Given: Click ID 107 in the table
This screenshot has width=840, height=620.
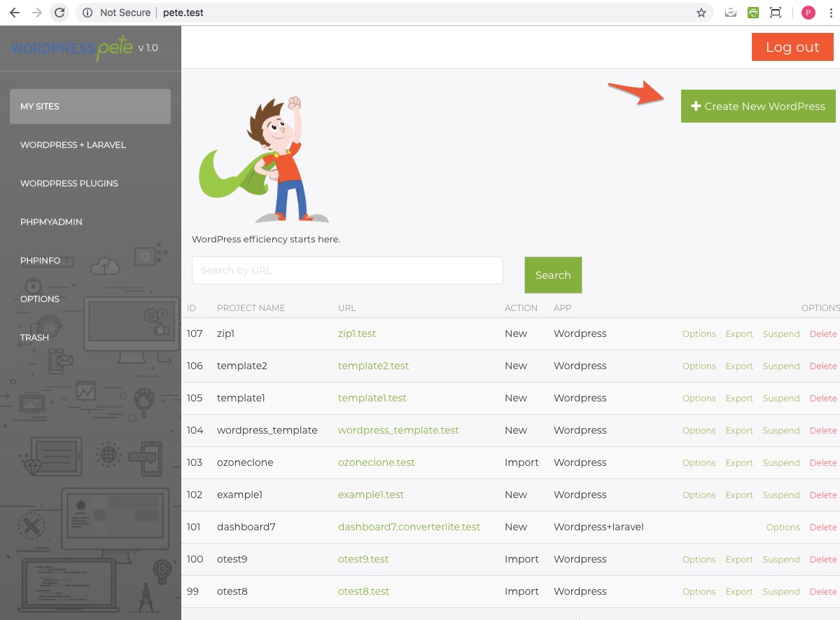Looking at the screenshot, I should 195,333.
